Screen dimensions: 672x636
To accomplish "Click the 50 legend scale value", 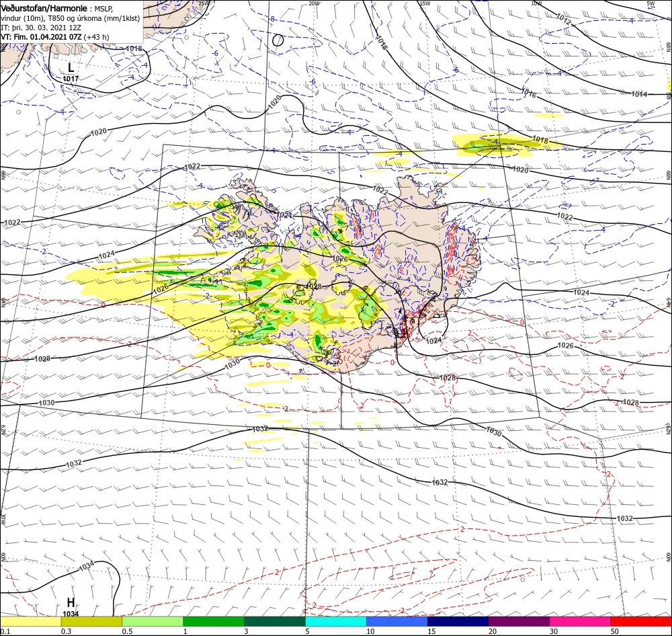I will [615, 631].
